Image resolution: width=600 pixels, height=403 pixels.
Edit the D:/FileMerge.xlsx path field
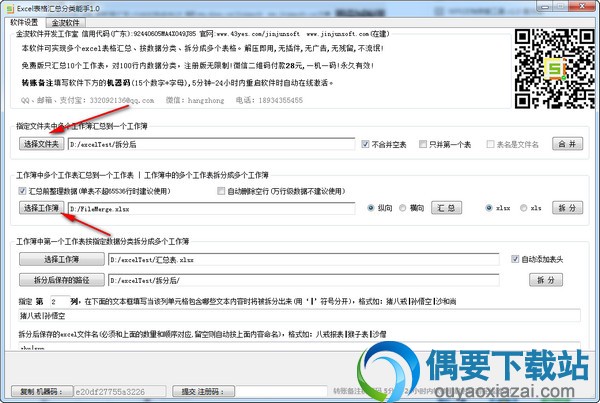tap(212, 209)
